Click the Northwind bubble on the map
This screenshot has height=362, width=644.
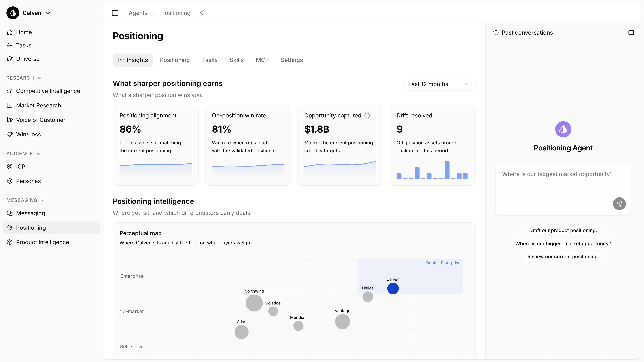tap(254, 303)
